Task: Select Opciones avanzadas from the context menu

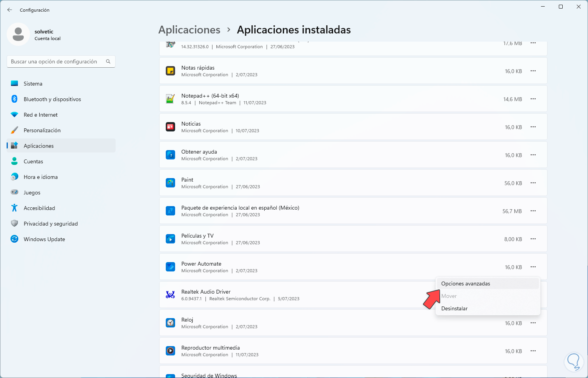Action: pyautogui.click(x=488, y=283)
